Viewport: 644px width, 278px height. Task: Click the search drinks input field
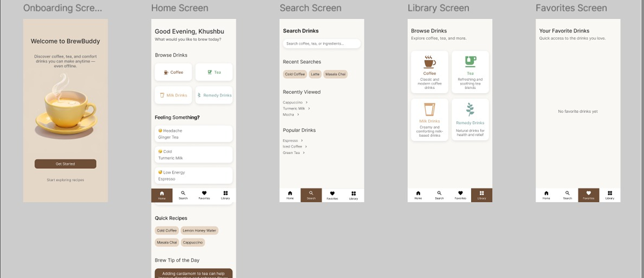pyautogui.click(x=322, y=44)
